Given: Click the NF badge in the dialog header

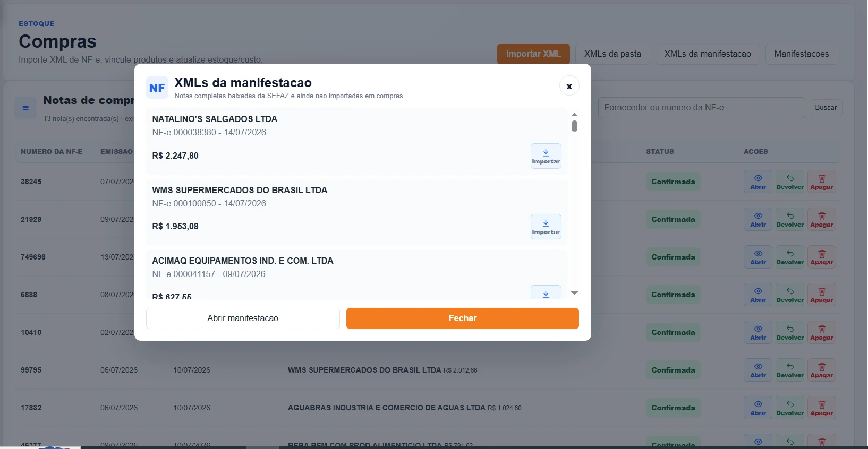Looking at the screenshot, I should [157, 88].
